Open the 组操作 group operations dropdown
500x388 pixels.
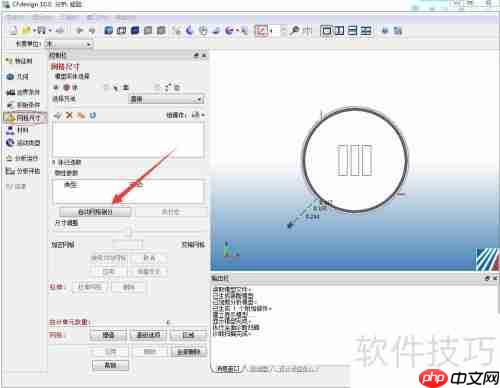[x=197, y=115]
